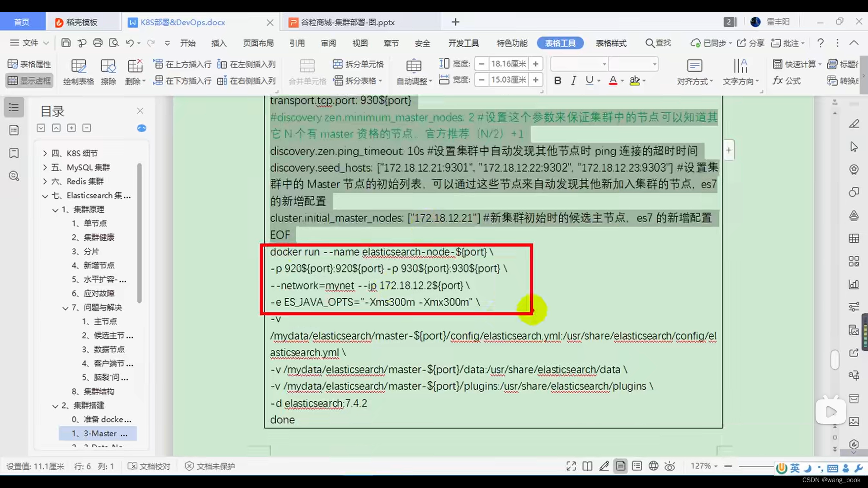Open Table Properties (表格属性)
Viewport: 868px width, 488px height.
point(29,64)
